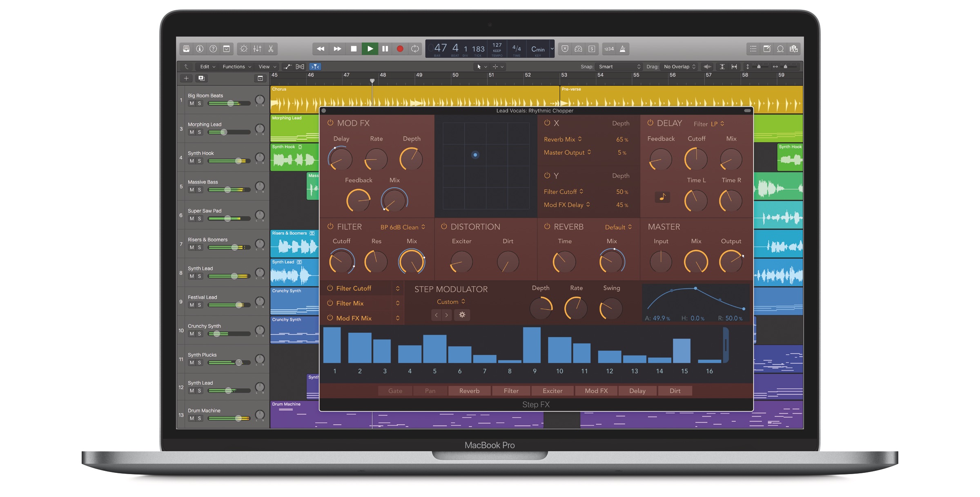Click the note sync icon in the DELAY section

pyautogui.click(x=662, y=197)
